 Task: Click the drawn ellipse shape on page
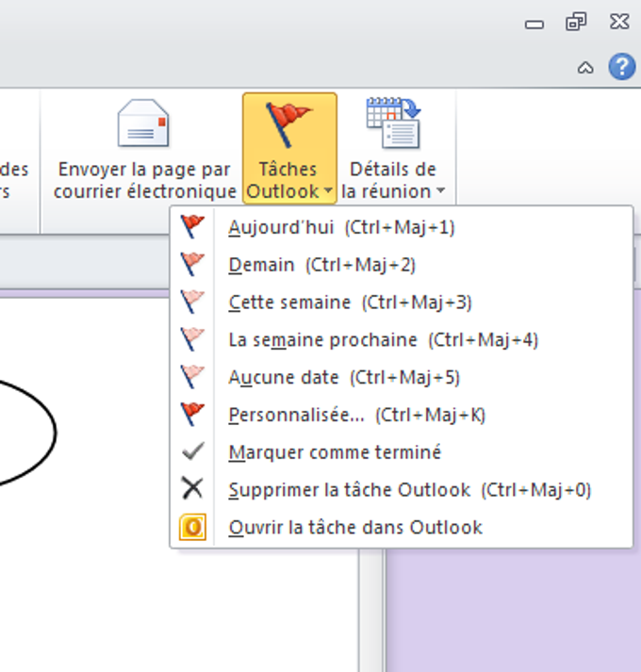point(28,433)
